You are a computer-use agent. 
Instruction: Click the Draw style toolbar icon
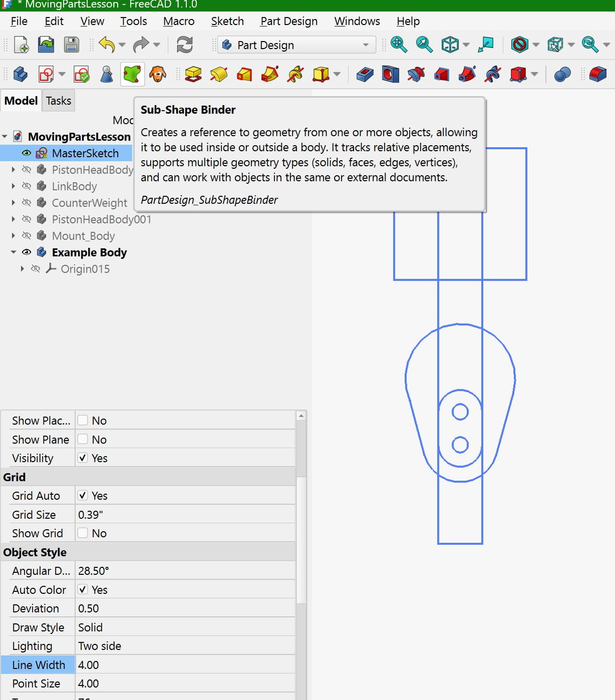(519, 45)
